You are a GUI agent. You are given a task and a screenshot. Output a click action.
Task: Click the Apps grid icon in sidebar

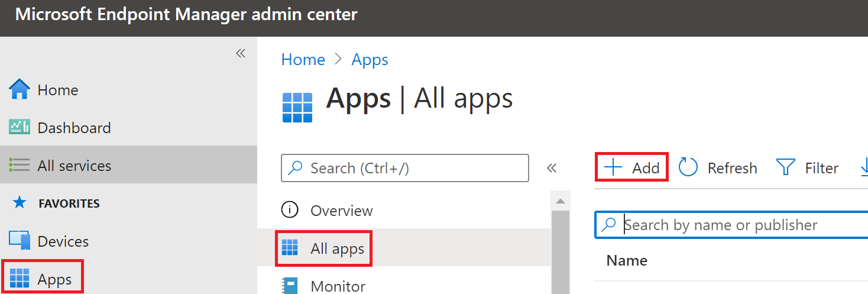[20, 278]
